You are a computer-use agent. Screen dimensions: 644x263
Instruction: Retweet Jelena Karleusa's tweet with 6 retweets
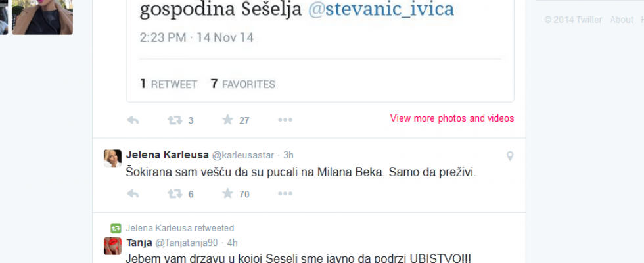pos(175,194)
